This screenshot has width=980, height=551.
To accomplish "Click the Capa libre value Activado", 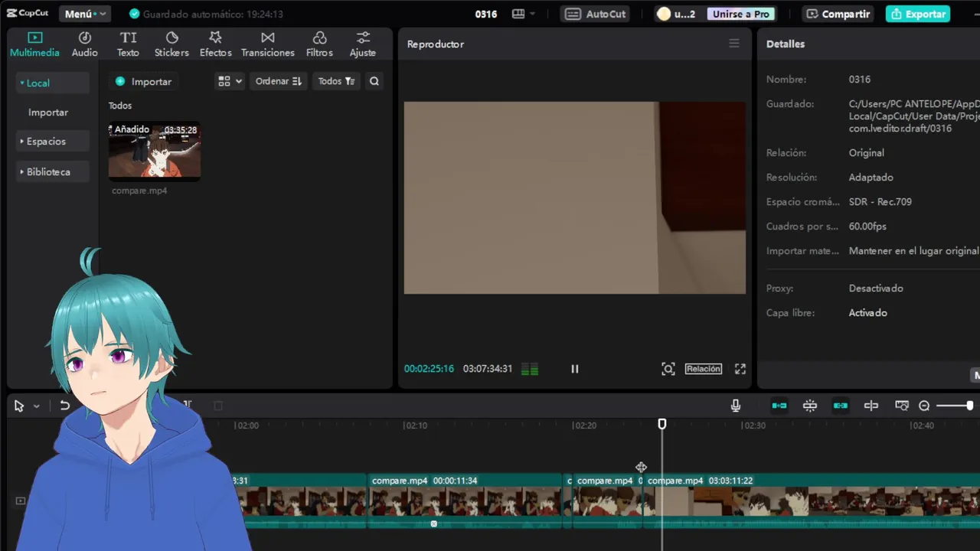I will click(x=868, y=313).
